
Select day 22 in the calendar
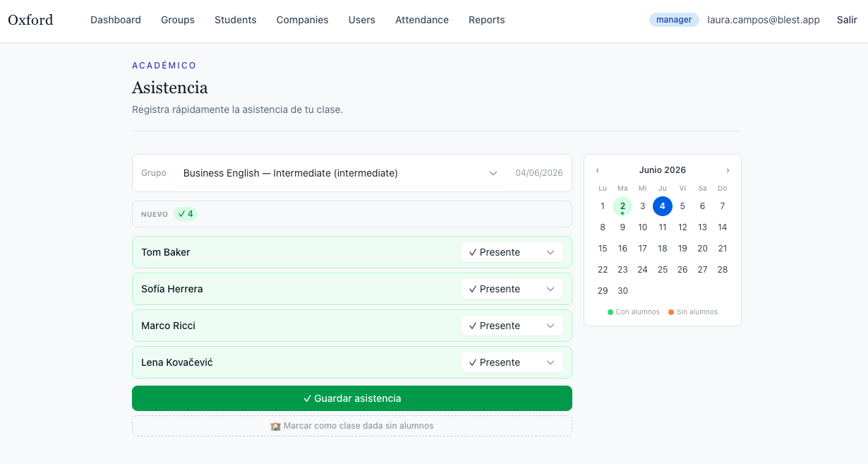(x=603, y=270)
